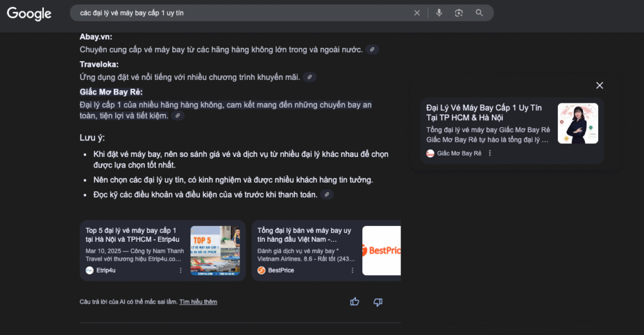Open source link icon after Abay.vn description
Screen dimensions: 644x335
tap(372, 50)
